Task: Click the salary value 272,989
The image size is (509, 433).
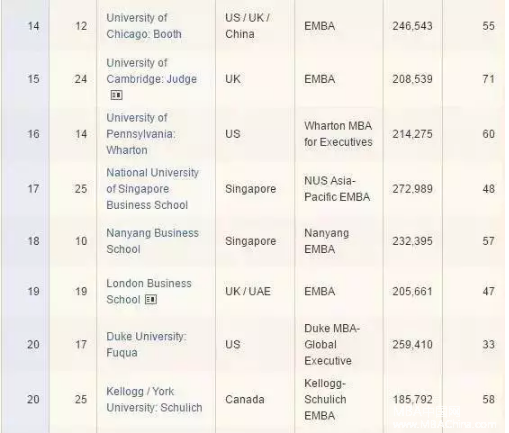Action: 412,189
